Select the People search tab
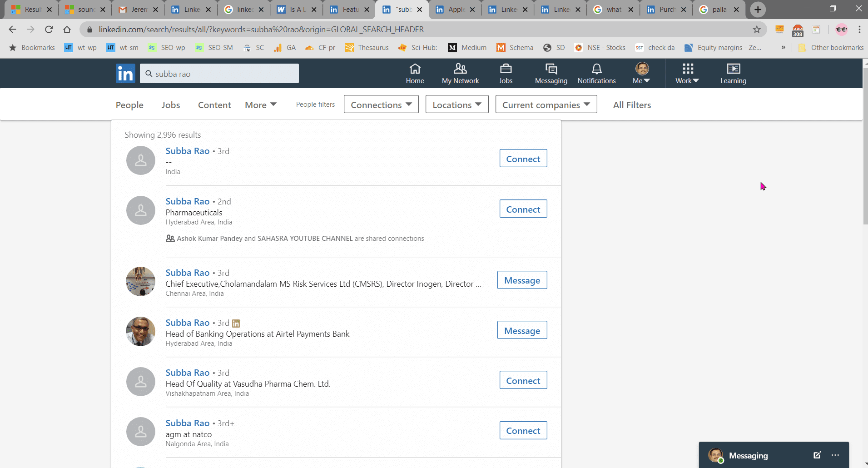The width and height of the screenshot is (868, 468). 129,105
